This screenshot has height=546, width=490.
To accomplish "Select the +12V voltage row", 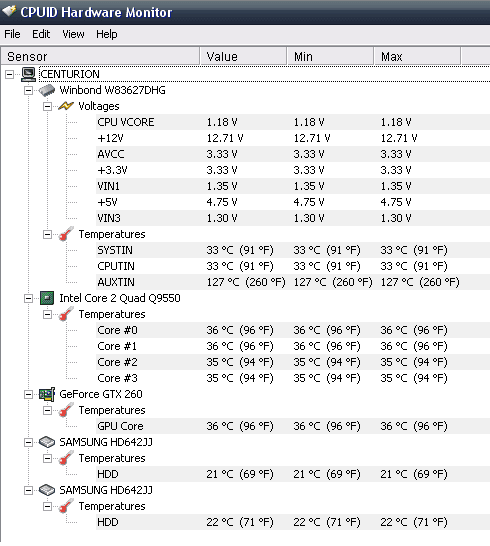I will 293,138.
